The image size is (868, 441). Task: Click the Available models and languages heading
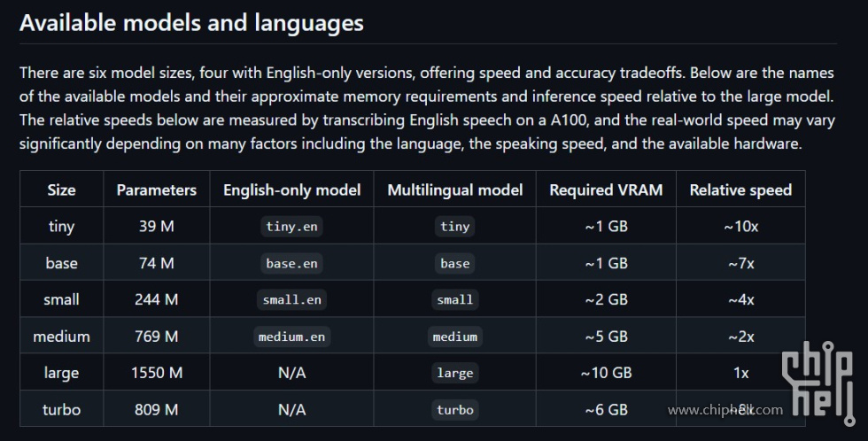[191, 23]
